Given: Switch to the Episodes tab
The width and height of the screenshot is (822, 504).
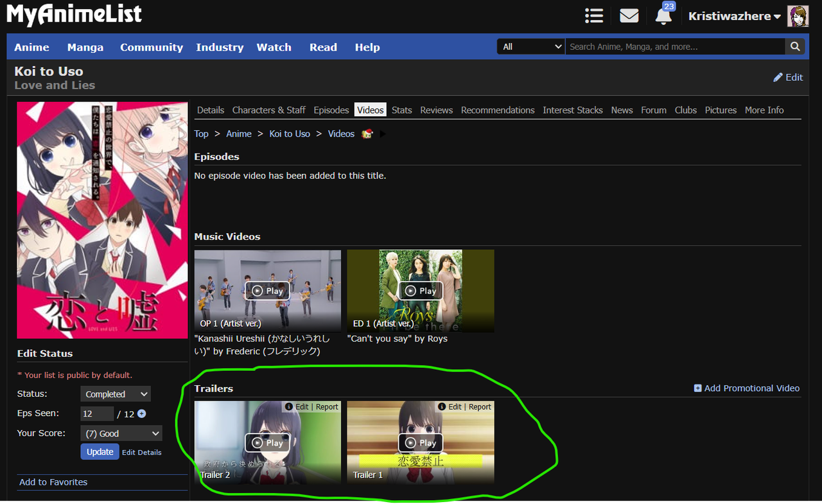Looking at the screenshot, I should (331, 110).
